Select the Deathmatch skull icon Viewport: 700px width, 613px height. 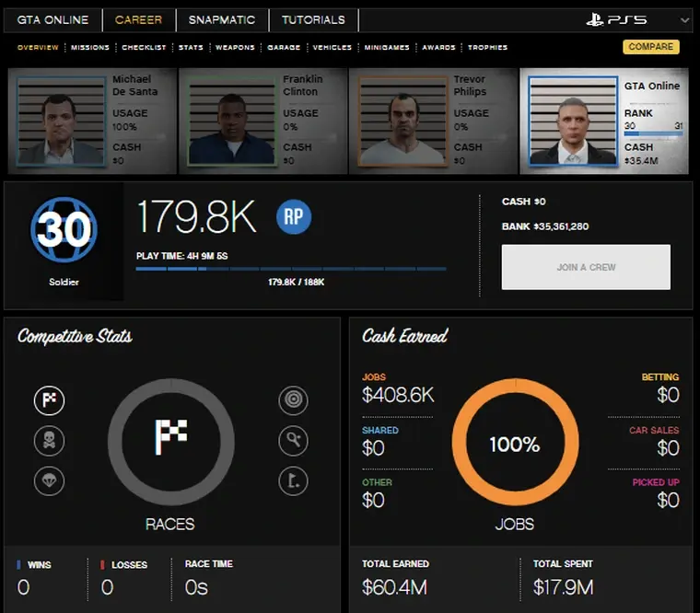click(49, 441)
